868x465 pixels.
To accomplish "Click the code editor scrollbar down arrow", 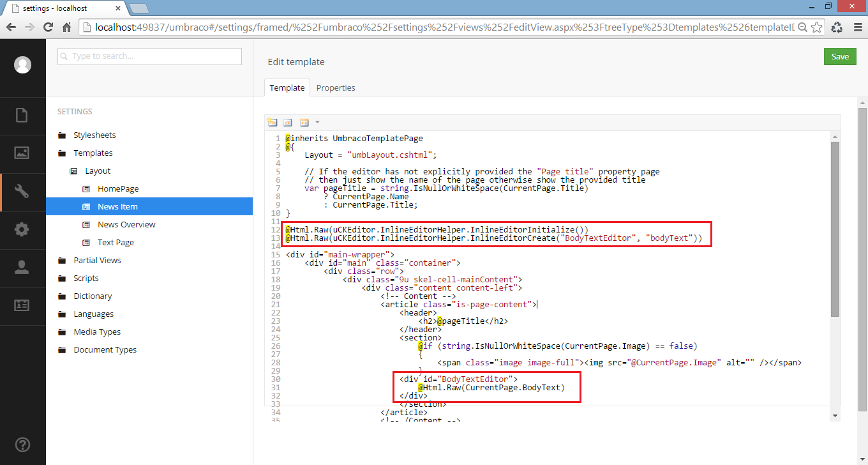I will pos(835,416).
